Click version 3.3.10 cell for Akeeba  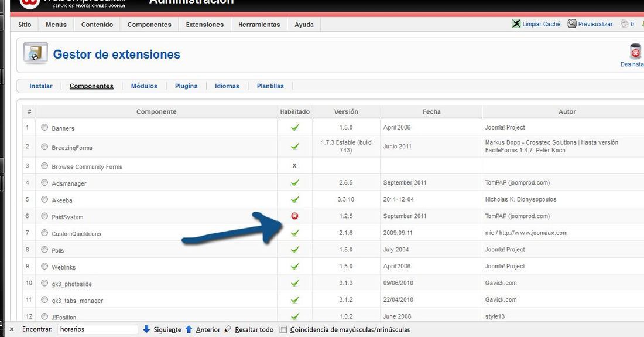click(x=346, y=199)
